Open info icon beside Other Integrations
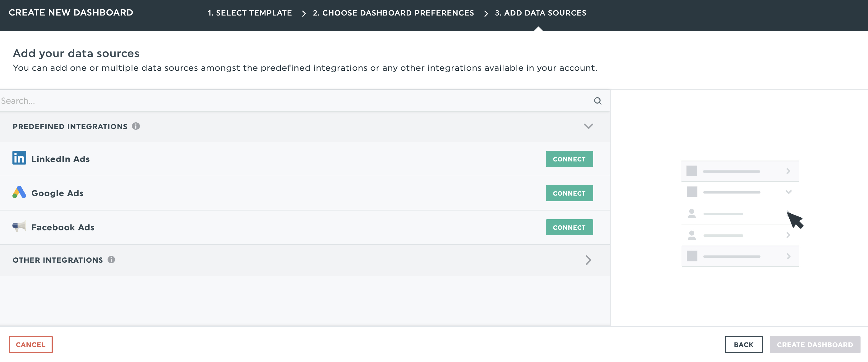This screenshot has height=362, width=868. 111,260
